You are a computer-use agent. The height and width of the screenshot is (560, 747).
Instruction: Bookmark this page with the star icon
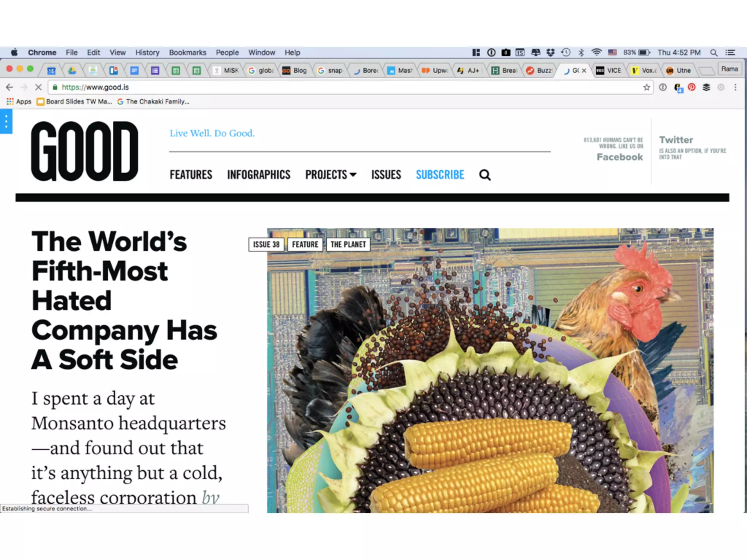[x=646, y=87]
